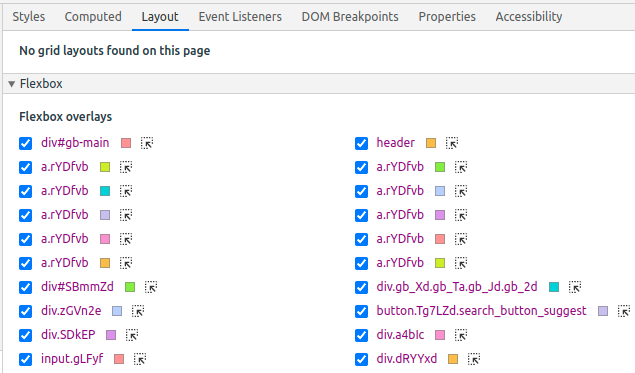
Task: Click show-element icon next to header
Action: coord(452,143)
